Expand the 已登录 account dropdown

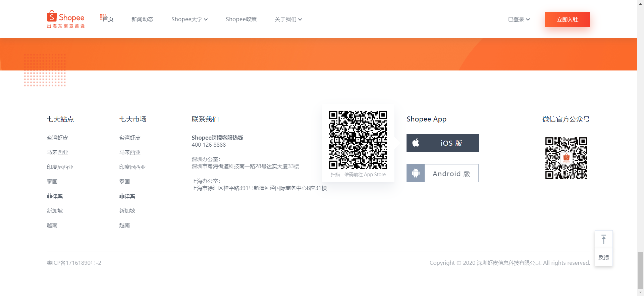519,19
